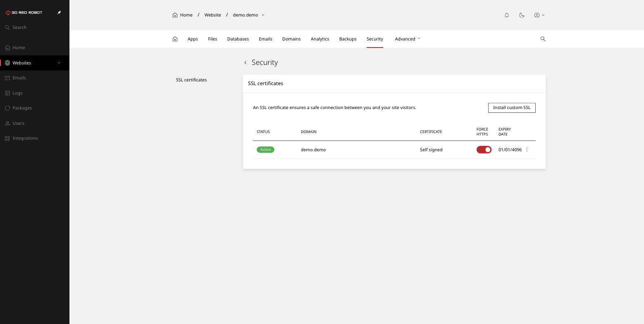Click Install custom SSL button
This screenshot has height=324, width=644.
point(512,107)
